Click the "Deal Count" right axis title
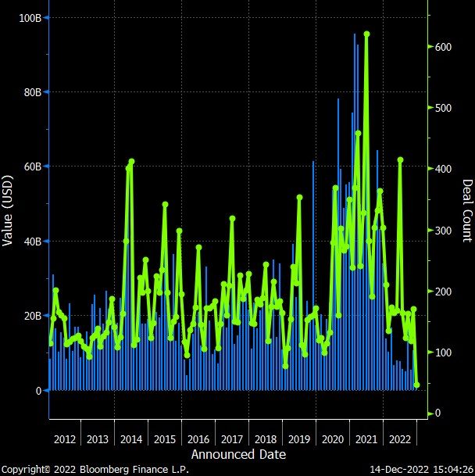 coord(466,209)
